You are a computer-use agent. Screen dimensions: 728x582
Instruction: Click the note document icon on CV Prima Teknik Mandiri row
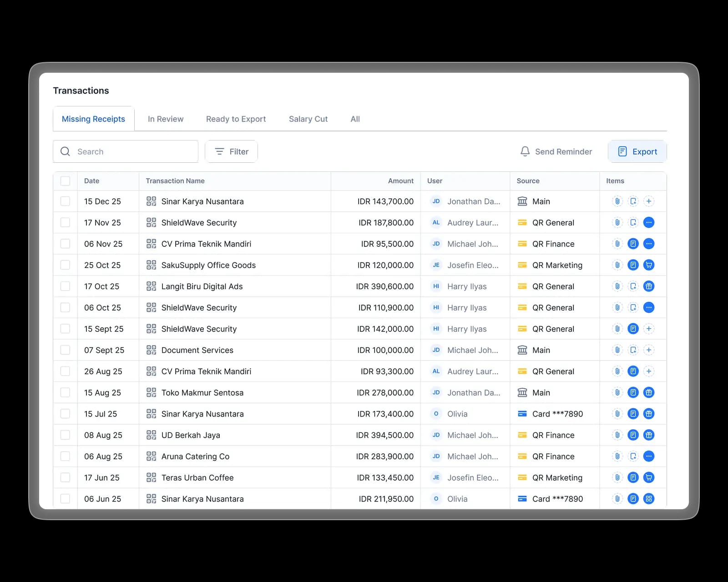pos(633,244)
